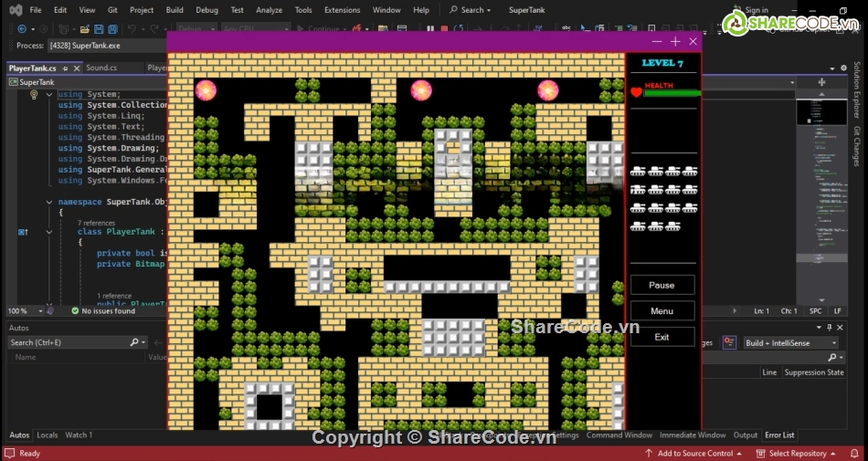This screenshot has width=868, height=461.
Task: Click the Restart debugging icon
Action: [459, 28]
